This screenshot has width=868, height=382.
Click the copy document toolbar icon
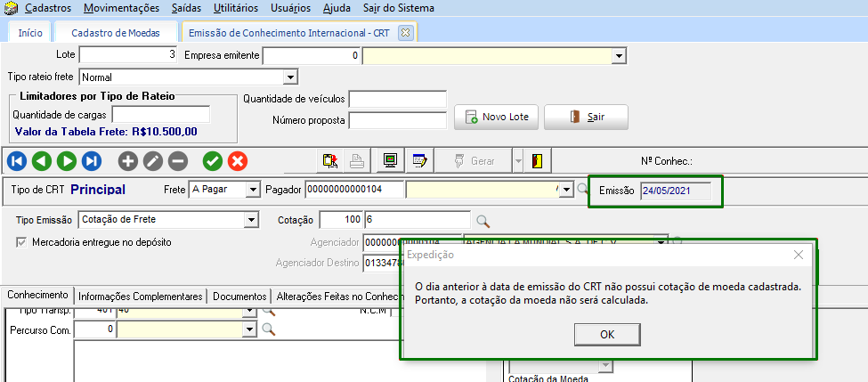[331, 161]
